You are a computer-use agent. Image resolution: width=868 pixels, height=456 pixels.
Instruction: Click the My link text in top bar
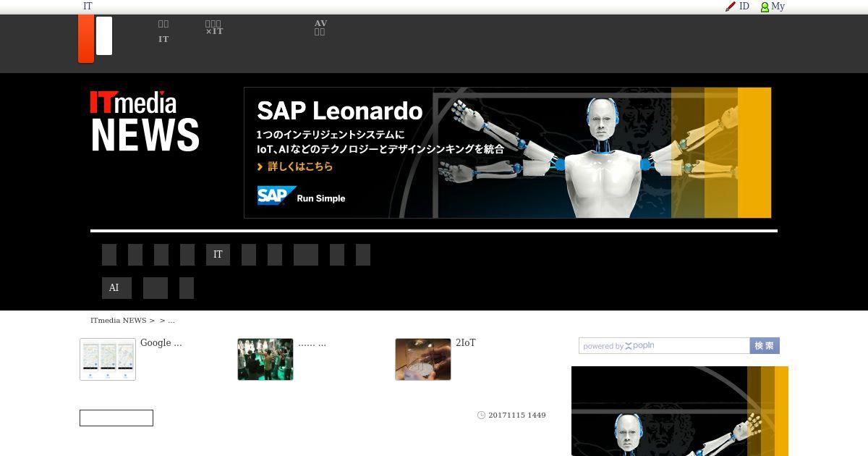[x=778, y=7]
